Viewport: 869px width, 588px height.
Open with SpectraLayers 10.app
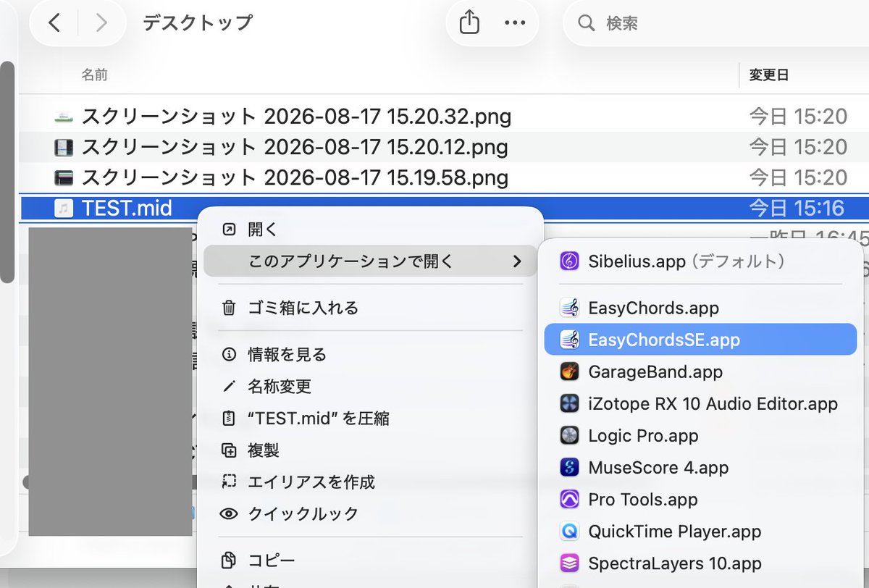(x=700, y=563)
